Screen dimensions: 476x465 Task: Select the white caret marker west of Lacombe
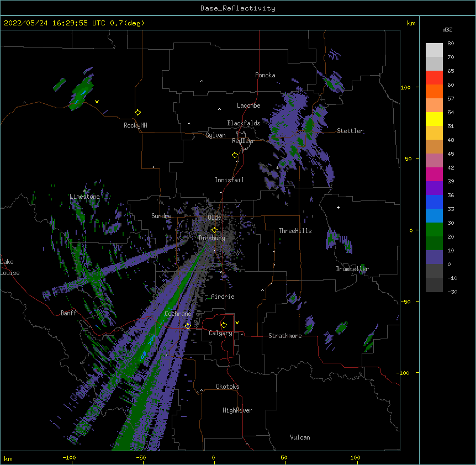tap(219, 109)
